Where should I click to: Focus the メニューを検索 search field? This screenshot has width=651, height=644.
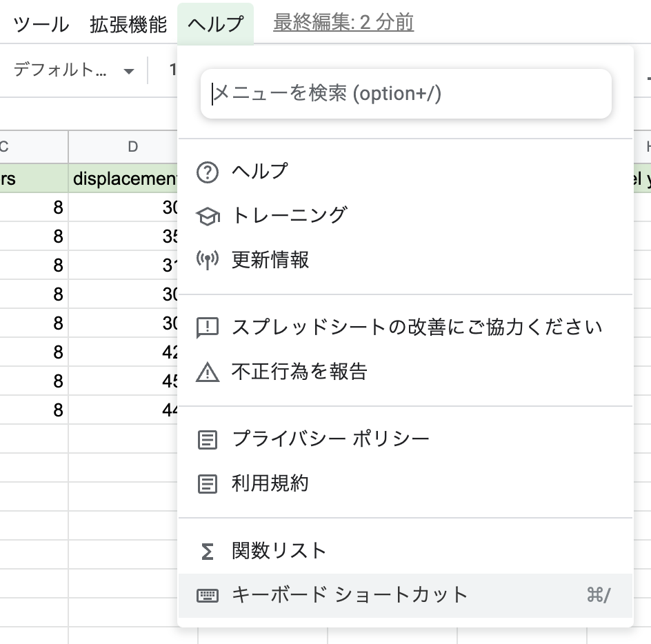pos(405,94)
